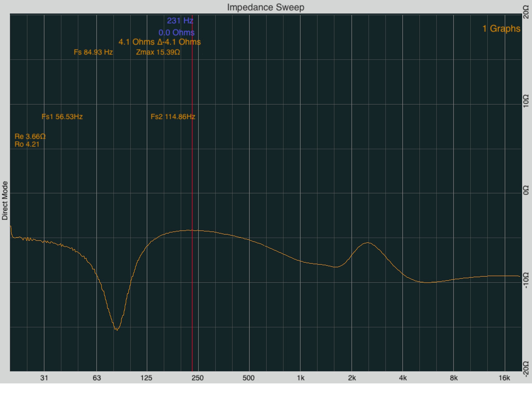
Task: Click the positive 10Ω axis label
Action: (x=526, y=101)
